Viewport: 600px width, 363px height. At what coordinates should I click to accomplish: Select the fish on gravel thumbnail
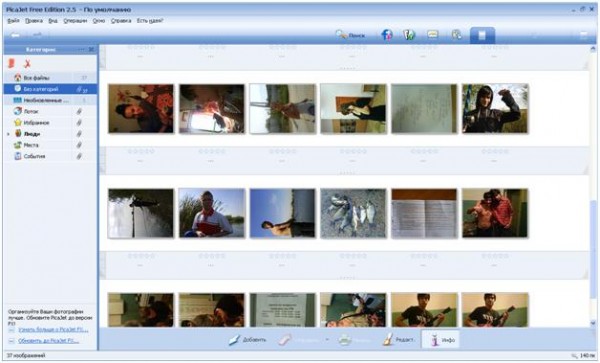353,213
